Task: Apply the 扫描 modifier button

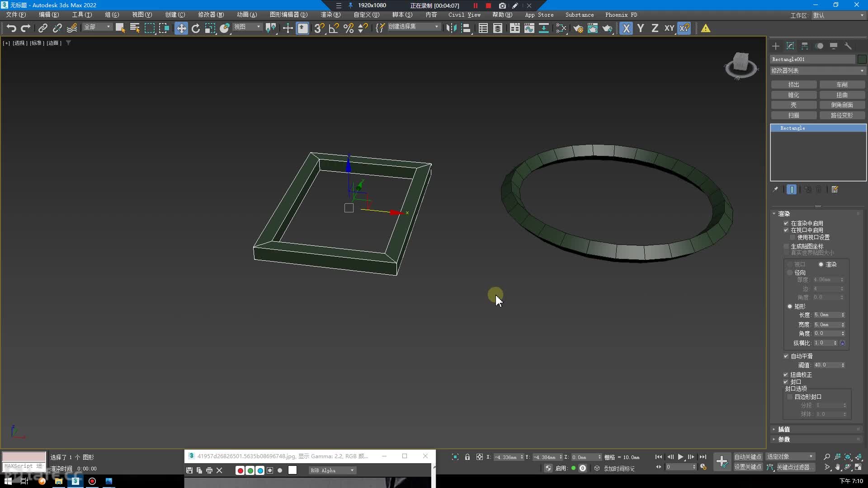Action: point(794,115)
